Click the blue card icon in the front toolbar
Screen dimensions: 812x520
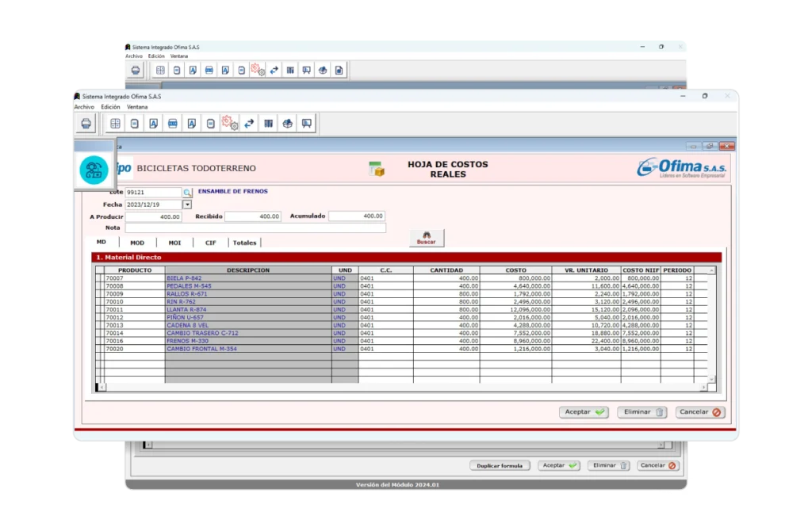pos(172,124)
